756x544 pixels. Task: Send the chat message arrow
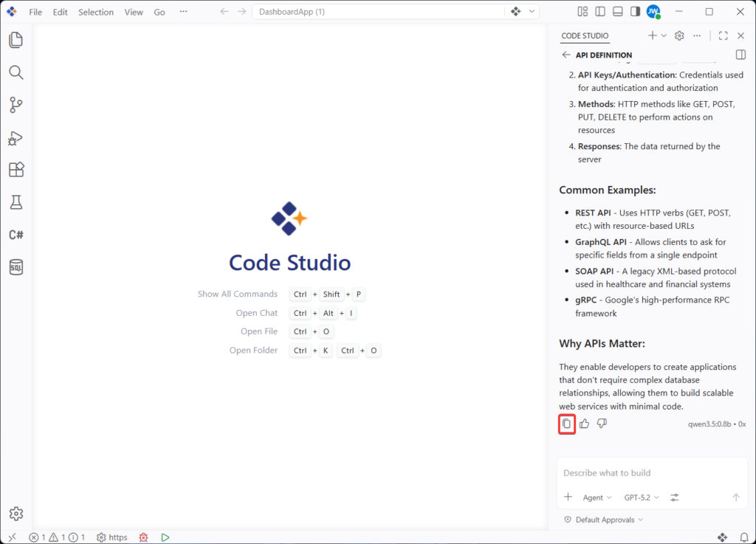pyautogui.click(x=736, y=497)
